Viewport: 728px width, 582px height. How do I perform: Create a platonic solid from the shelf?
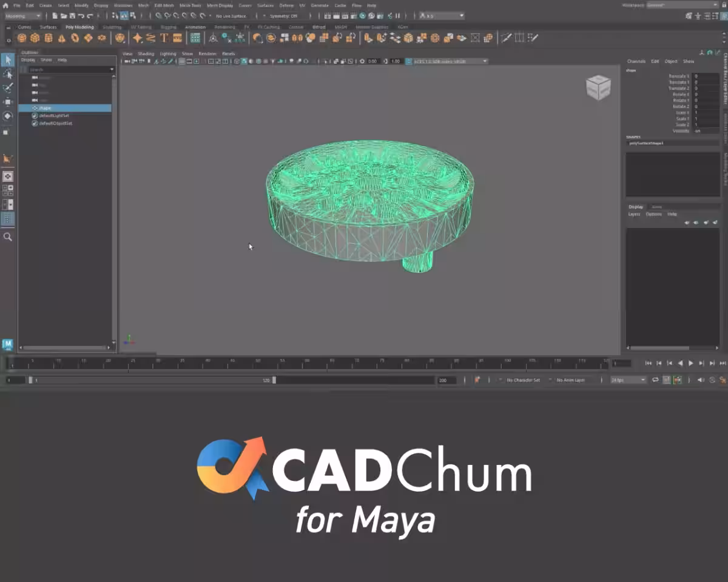(x=120, y=38)
